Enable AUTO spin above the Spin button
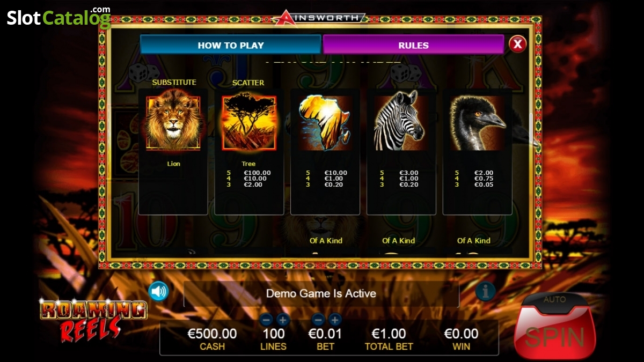 pos(555,299)
